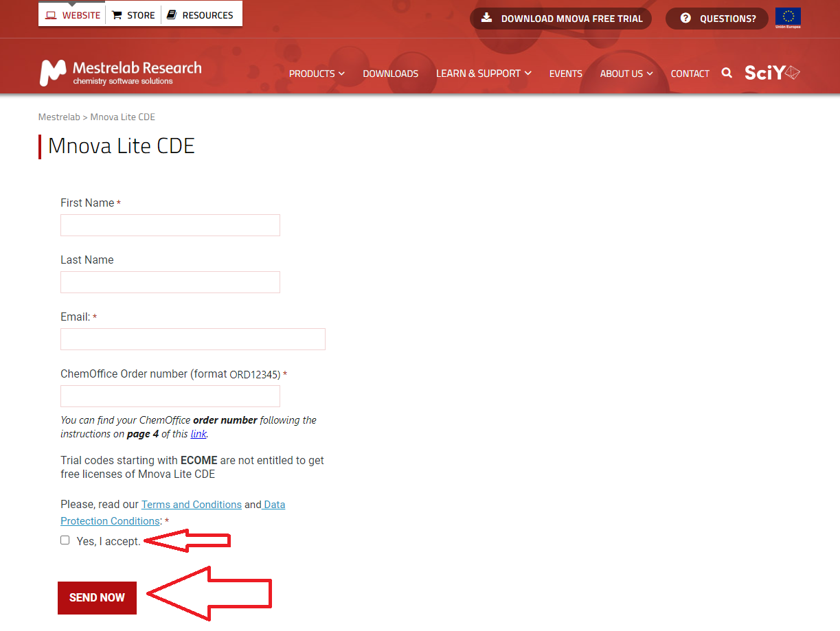Click the Mestrelab breadcrumb link
This screenshot has height=631, width=840.
(x=59, y=117)
